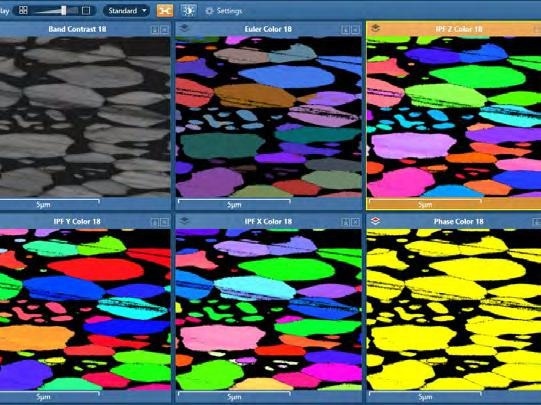Click the layers icon on IPF X Color 18
Image resolution: width=541 pixels, height=405 pixels.
(x=185, y=220)
